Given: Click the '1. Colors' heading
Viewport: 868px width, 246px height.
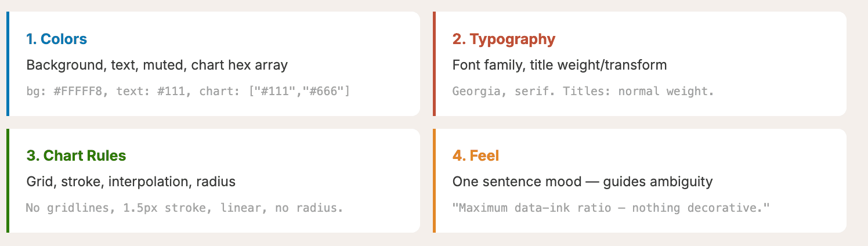Looking at the screenshot, I should 56,39.
